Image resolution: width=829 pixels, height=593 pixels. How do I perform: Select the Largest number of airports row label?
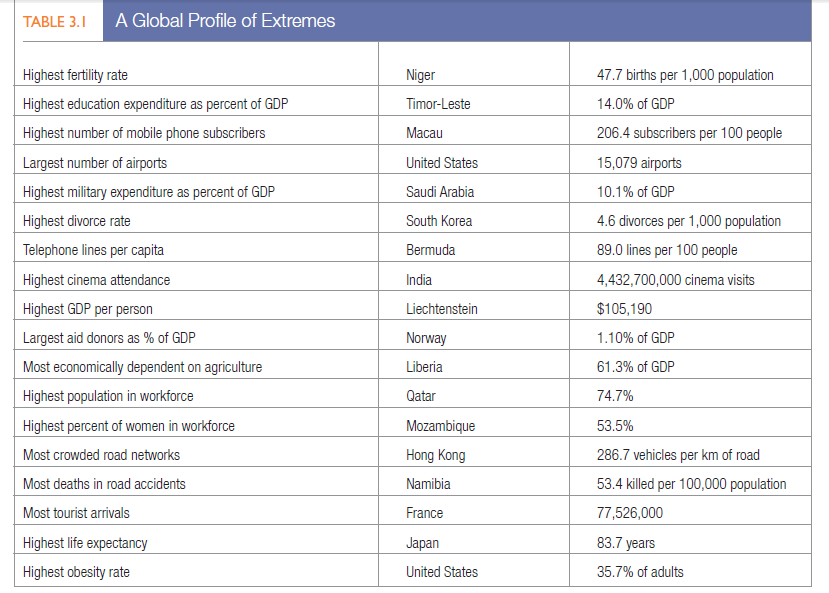(x=95, y=163)
